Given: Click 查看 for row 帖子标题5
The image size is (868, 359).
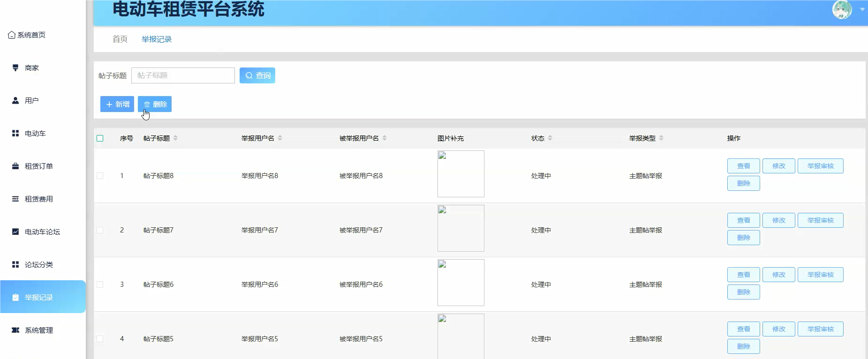Looking at the screenshot, I should point(744,329).
